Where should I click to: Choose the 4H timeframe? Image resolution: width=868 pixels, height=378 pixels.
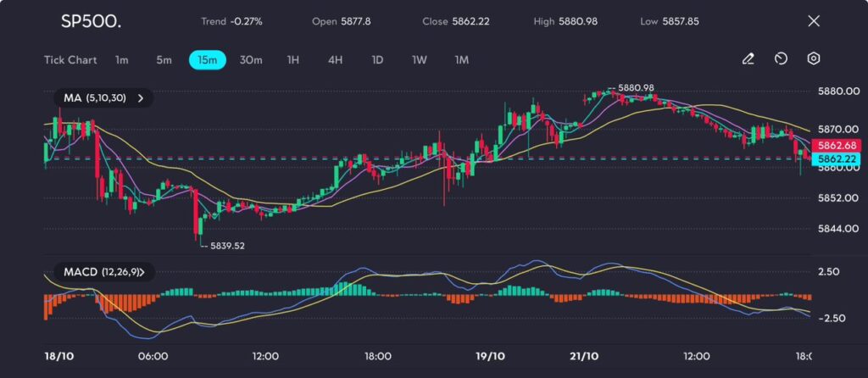[335, 60]
